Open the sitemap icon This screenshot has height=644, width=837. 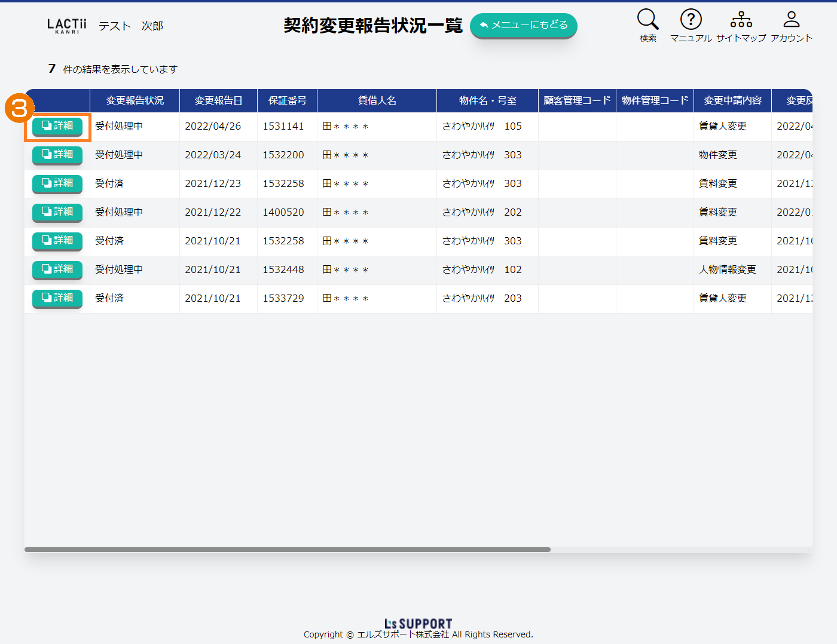[741, 20]
